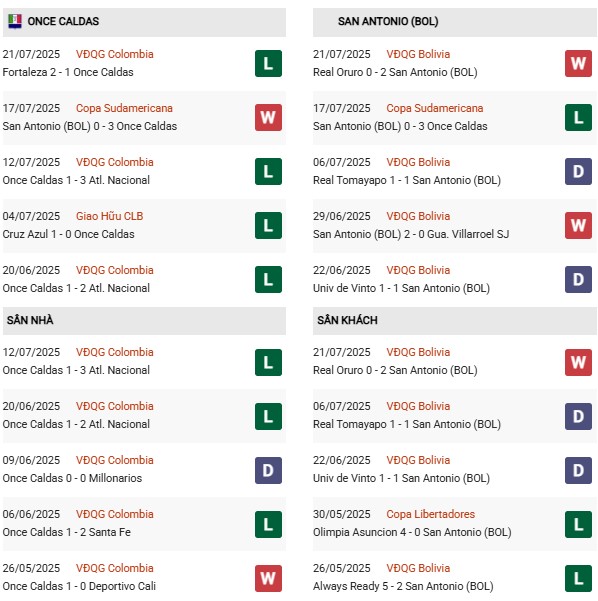Click the W badge for San Antonio 2-0 Gua. Villarroel SJ
This screenshot has height=601, width=598.
click(578, 225)
